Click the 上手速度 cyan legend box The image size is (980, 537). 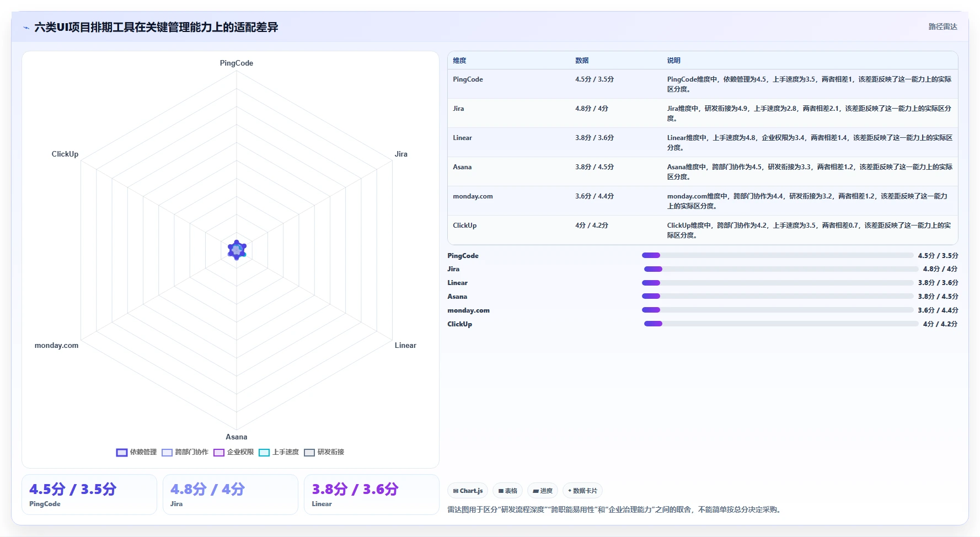(x=264, y=453)
